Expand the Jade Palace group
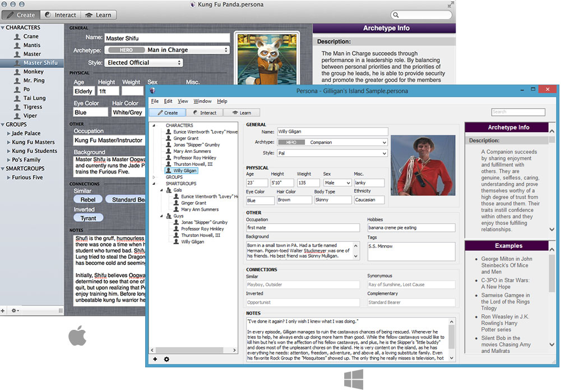The image size is (574, 392). point(9,133)
